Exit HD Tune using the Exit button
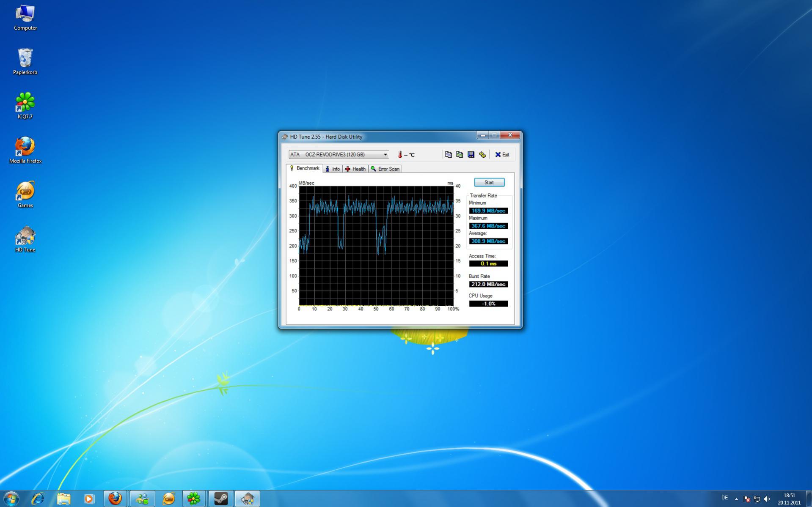The width and height of the screenshot is (812, 507). click(502, 155)
